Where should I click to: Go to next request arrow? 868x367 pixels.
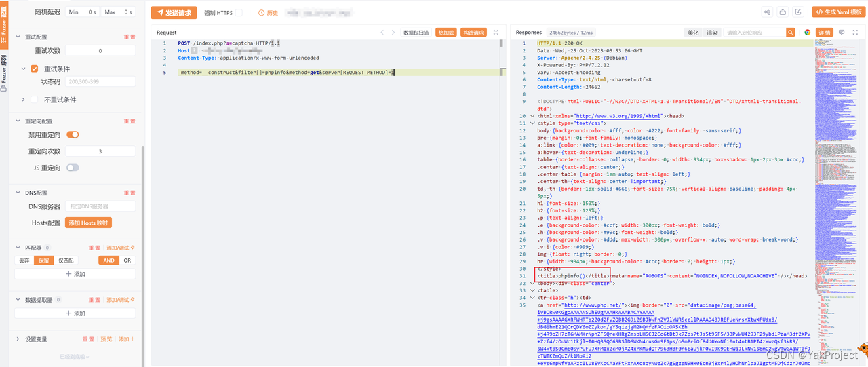[x=394, y=33]
